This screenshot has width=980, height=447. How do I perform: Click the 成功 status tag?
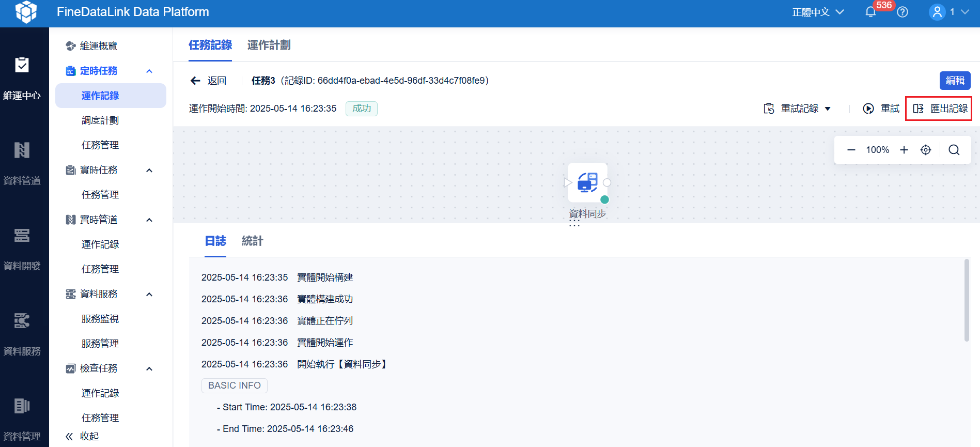pyautogui.click(x=362, y=109)
